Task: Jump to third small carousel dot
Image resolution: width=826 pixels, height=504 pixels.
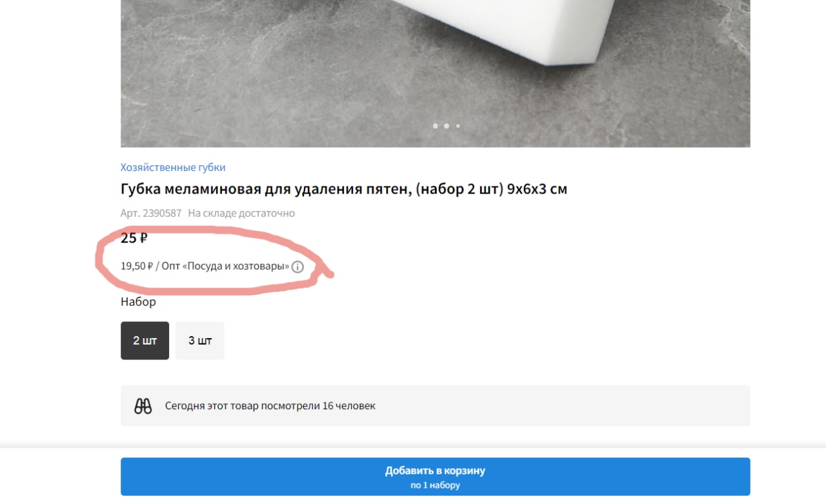Action: 458,126
